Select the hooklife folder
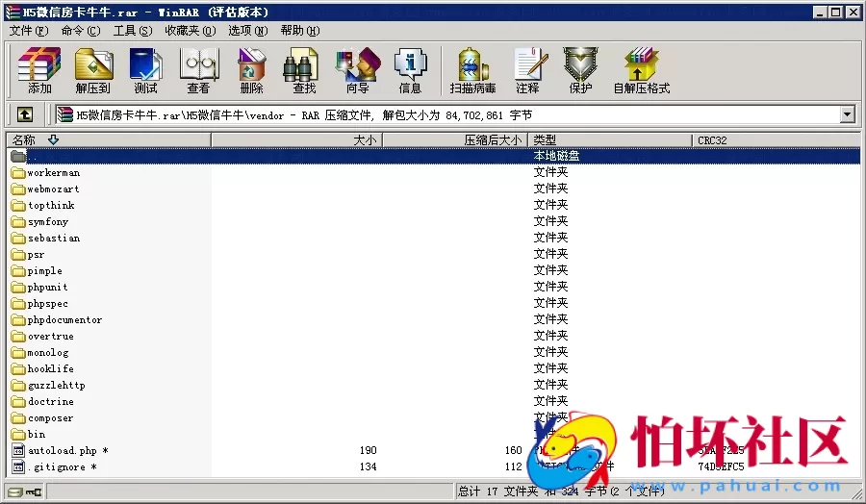This screenshot has height=504, width=866. (x=50, y=368)
